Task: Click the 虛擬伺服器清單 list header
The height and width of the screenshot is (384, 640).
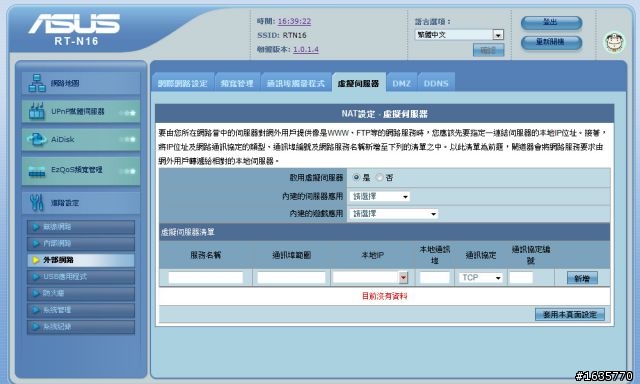Action: [x=384, y=232]
